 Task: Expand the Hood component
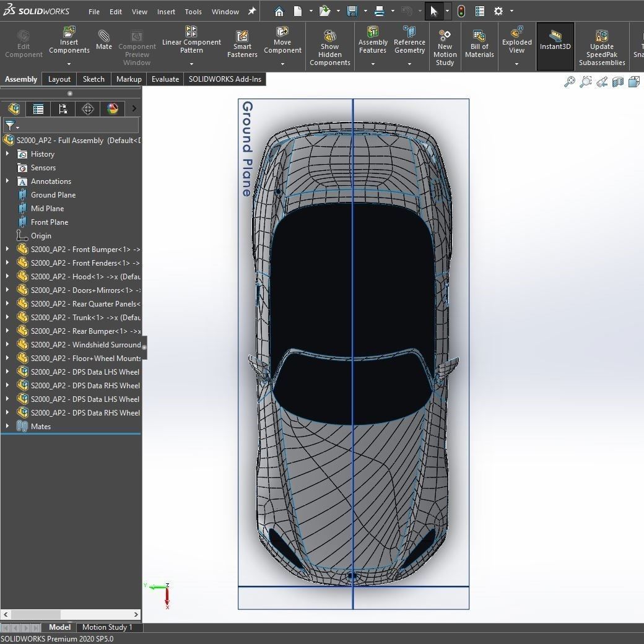tap(7, 276)
